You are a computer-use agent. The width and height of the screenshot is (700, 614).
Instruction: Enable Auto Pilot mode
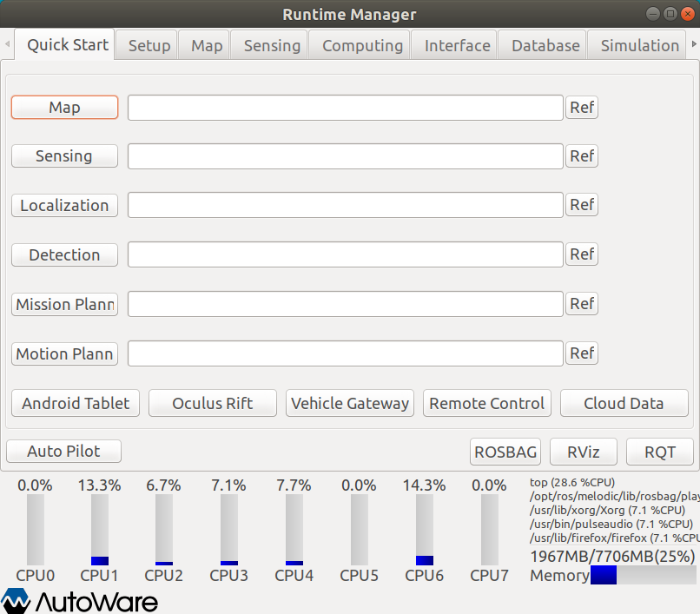point(63,451)
